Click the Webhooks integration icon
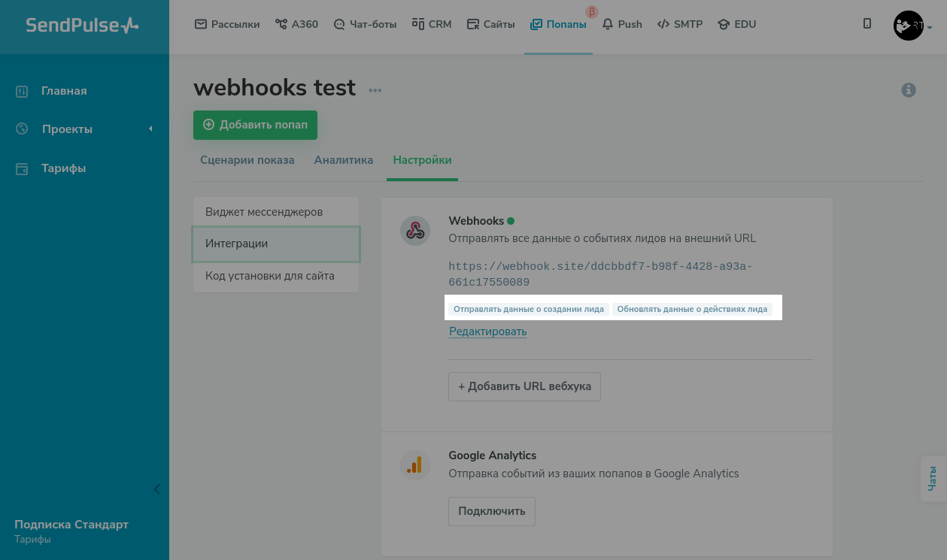This screenshot has width=947, height=560. coord(414,231)
